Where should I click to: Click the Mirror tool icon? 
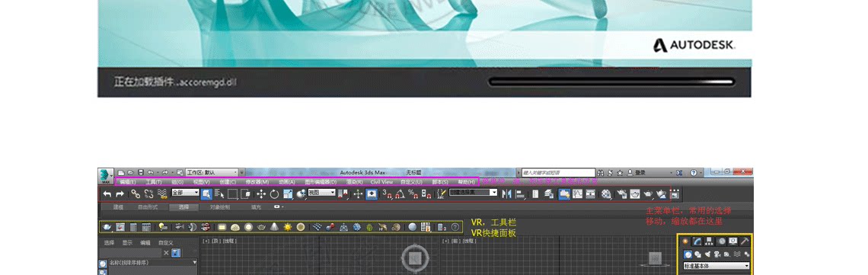(506, 194)
